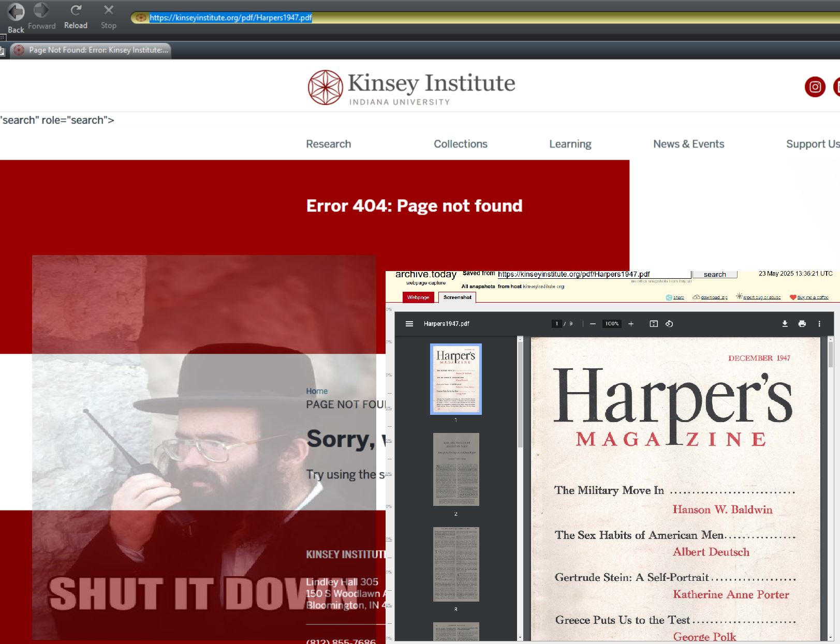
Task: Click the PDF fit to page icon
Action: 654,324
